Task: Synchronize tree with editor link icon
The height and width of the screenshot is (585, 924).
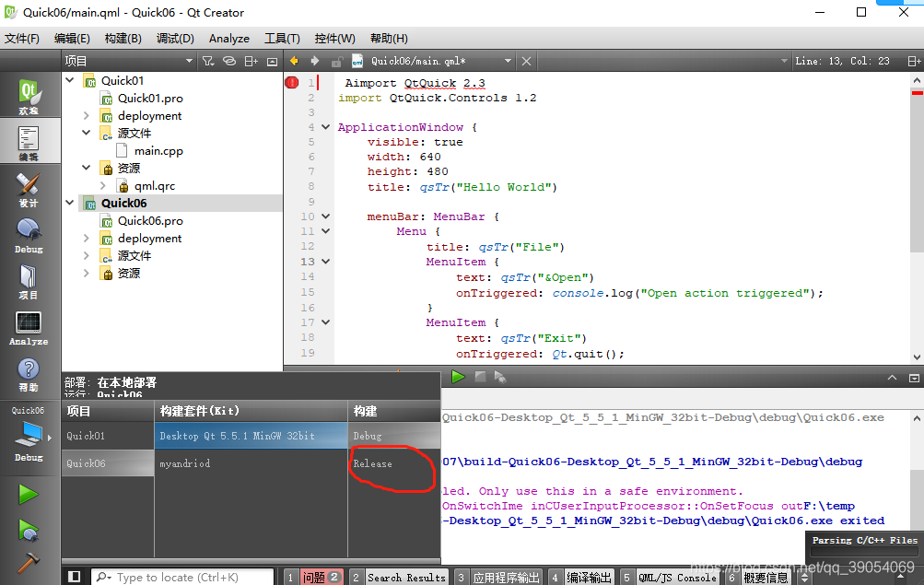Action: tap(229, 62)
